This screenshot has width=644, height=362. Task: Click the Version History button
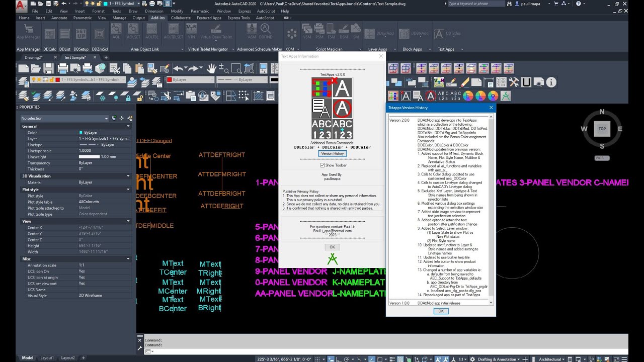(333, 153)
